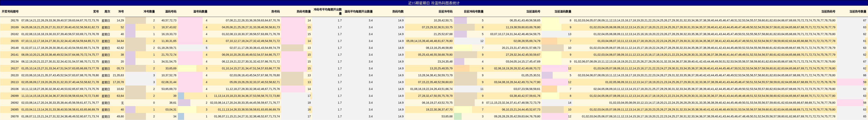
Task: Select issue number 26169
Action: (x=14, y=27)
